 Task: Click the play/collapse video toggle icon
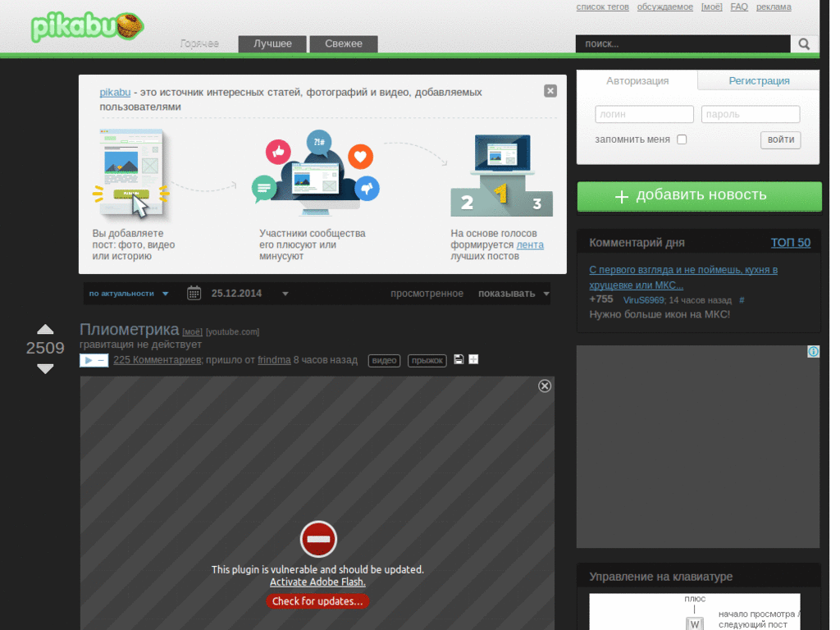(94, 361)
